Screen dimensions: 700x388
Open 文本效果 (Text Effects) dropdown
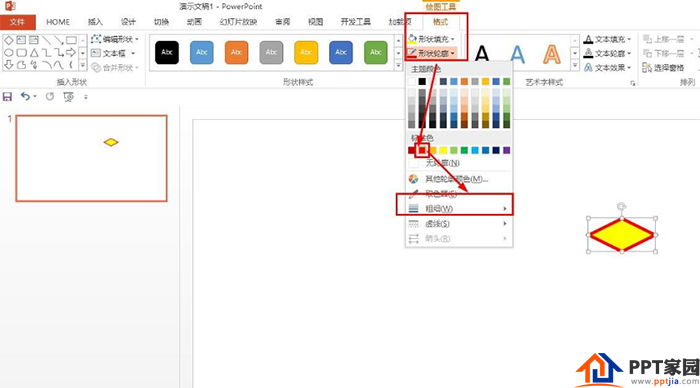[x=608, y=68]
